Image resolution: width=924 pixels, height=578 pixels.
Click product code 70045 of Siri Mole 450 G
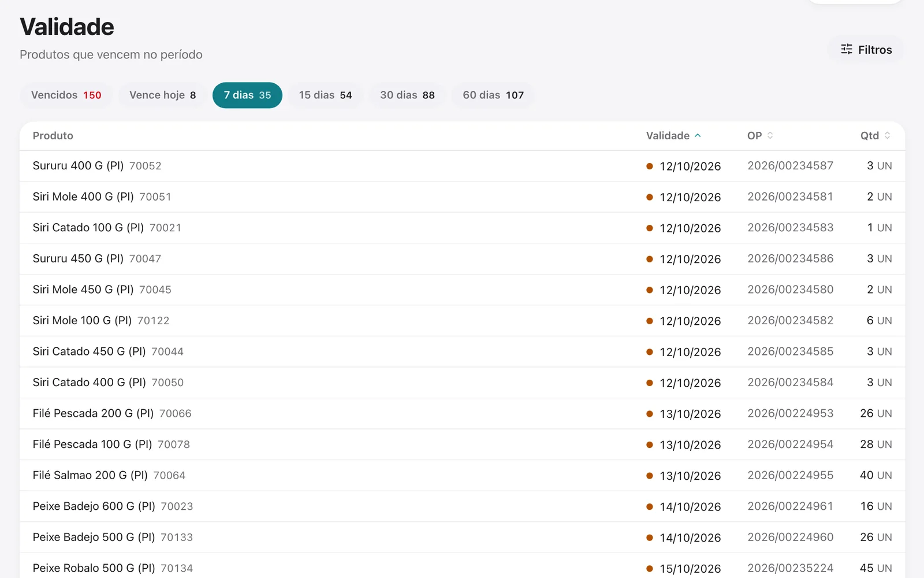click(155, 290)
